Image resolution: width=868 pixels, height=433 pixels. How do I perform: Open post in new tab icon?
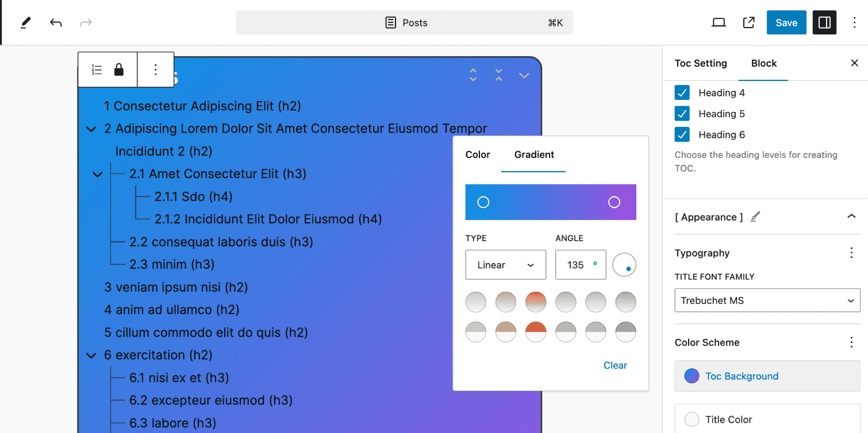pos(748,23)
